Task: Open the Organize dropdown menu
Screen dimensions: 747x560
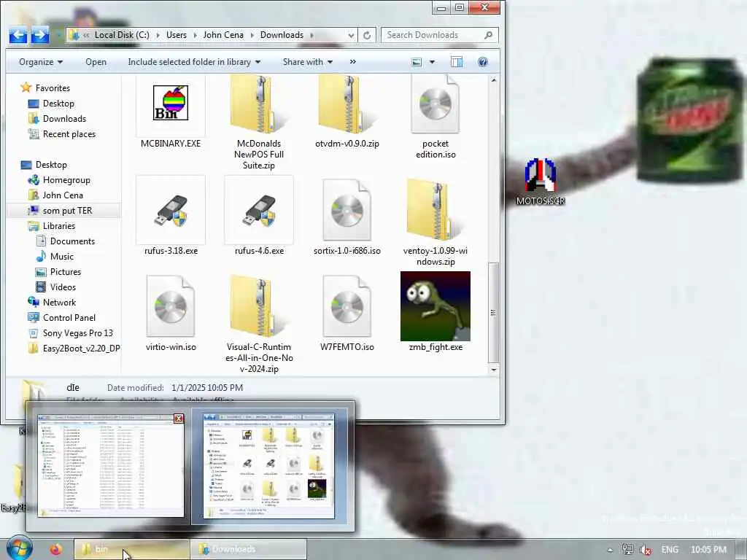Action: (41, 62)
